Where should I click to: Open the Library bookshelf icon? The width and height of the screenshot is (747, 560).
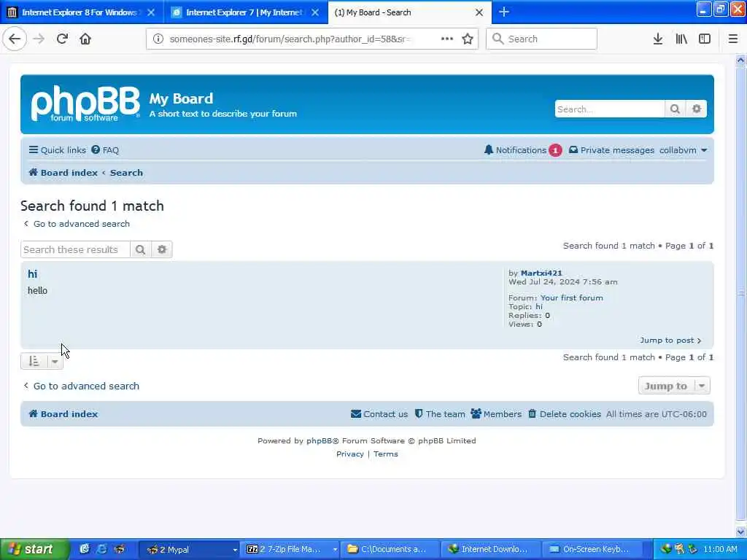681,39
